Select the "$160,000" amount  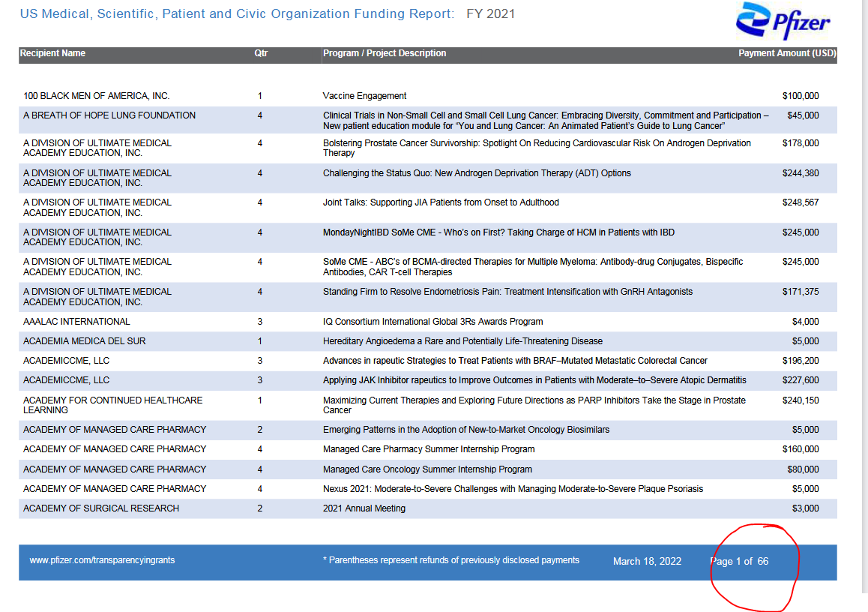tap(801, 448)
